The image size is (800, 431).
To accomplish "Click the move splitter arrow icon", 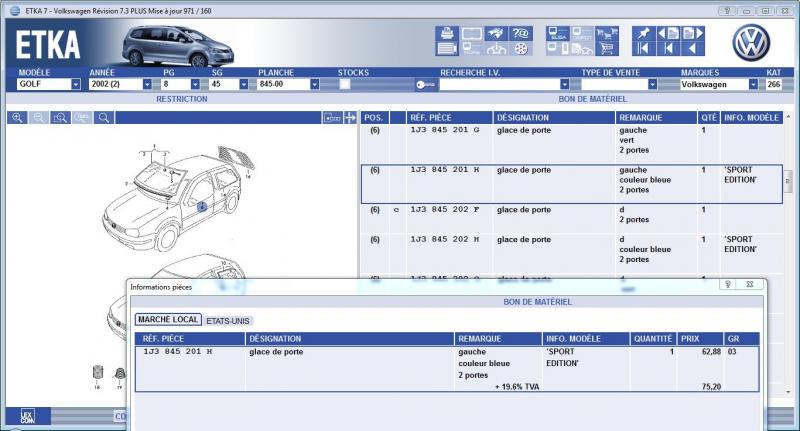I will click(x=351, y=118).
